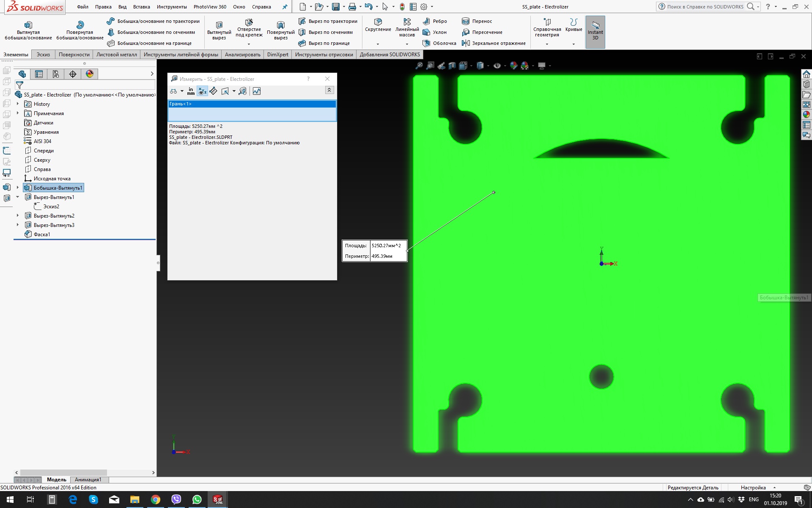The image size is (812, 508).
Task: Click Zoom to Fit magnifier icon
Action: coord(419,66)
